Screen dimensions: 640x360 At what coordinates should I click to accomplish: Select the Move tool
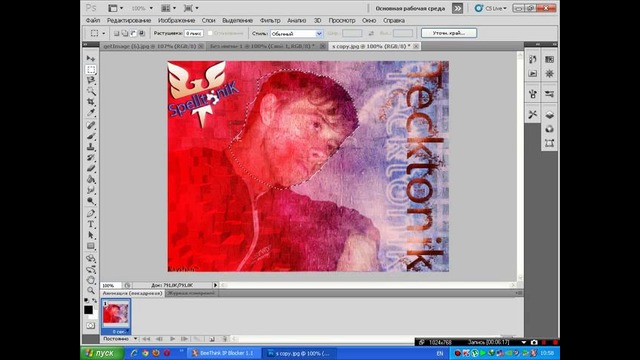[91, 59]
